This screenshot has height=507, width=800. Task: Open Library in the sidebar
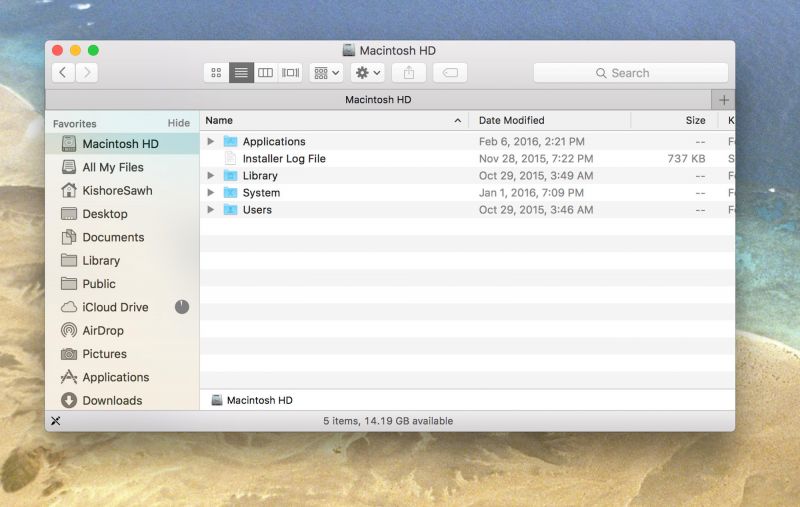click(122, 261)
